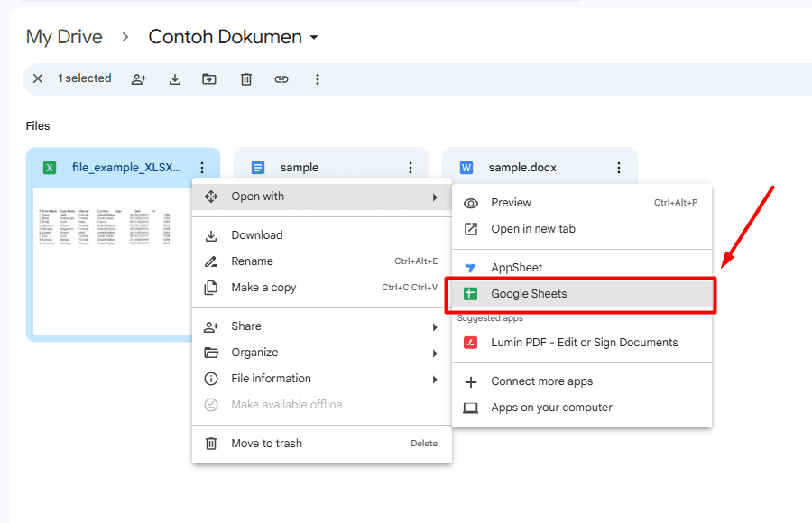Choose Rename from context menu
Screen dimensions: 812x523
(x=321, y=261)
